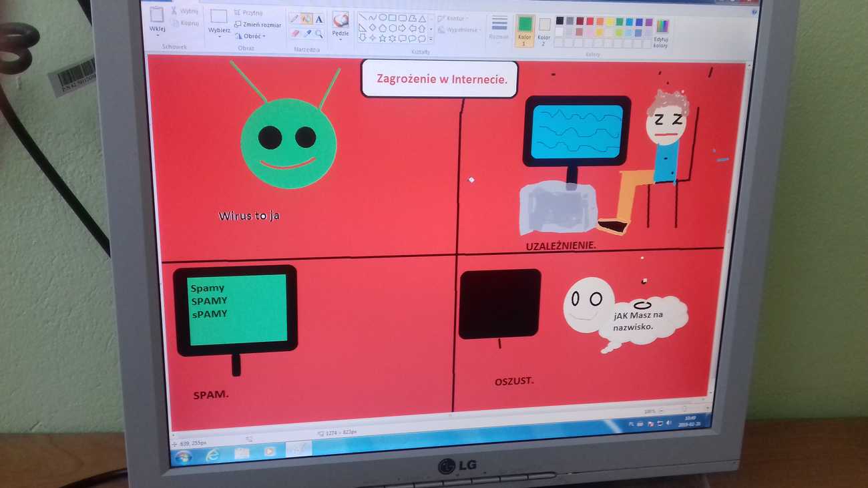Open the Obróć (Rotate) dropdown
Viewport: 868px width, 488px height.
250,36
